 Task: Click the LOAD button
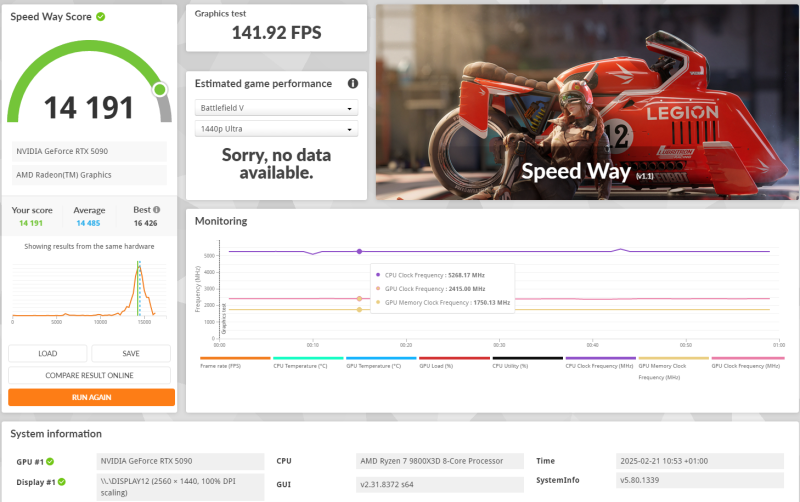pyautogui.click(x=47, y=354)
